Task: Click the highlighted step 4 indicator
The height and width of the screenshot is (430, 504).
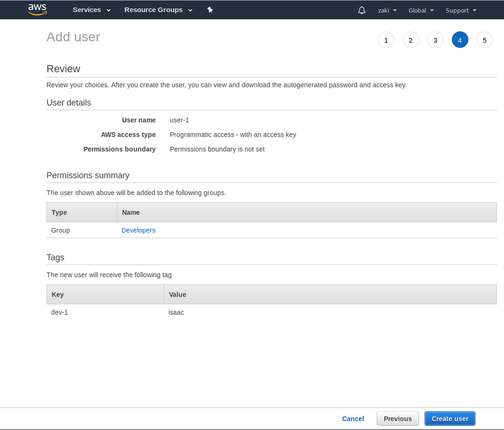Action: [x=460, y=39]
